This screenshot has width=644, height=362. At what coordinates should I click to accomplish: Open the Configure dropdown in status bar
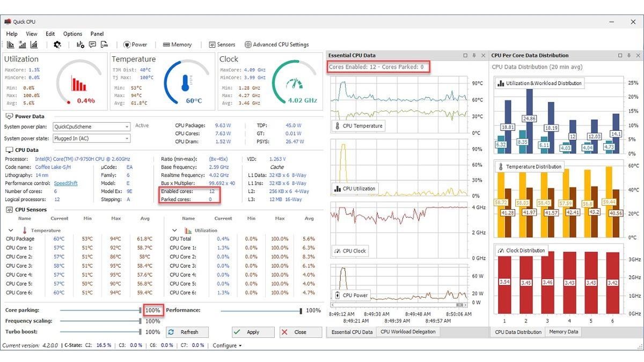[225, 345]
